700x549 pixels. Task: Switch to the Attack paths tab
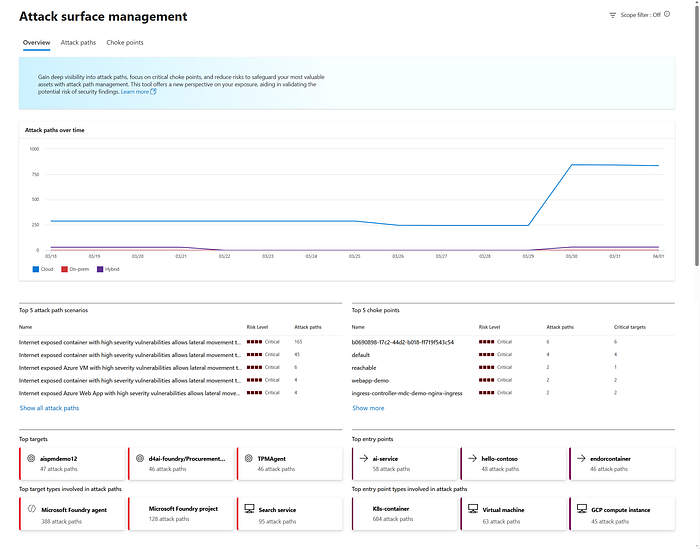(x=78, y=43)
